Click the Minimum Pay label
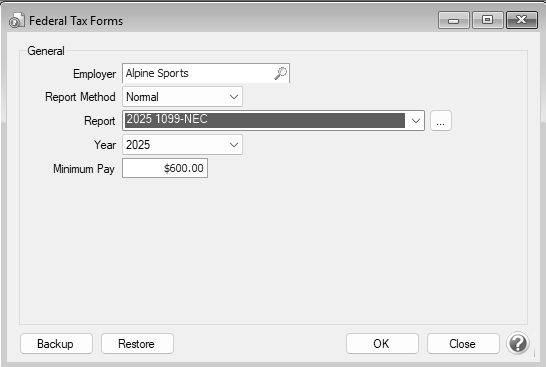Screen dimensions: 546x367 coord(84,169)
